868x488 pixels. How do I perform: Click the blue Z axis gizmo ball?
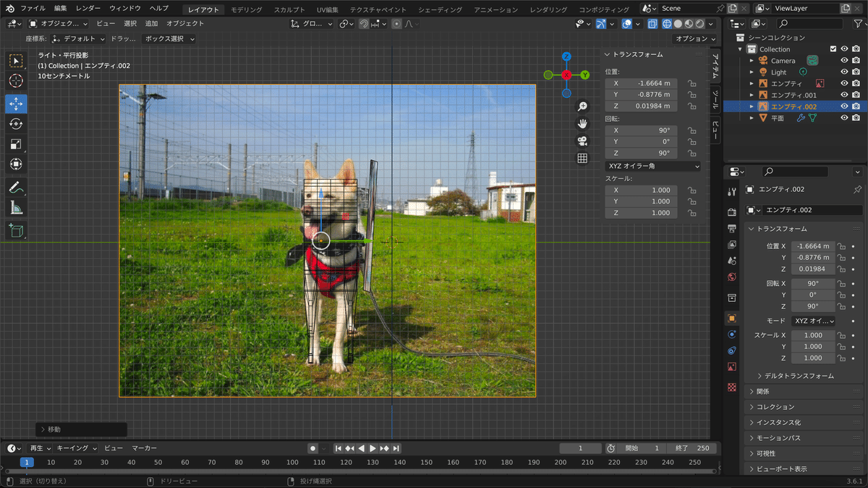566,56
